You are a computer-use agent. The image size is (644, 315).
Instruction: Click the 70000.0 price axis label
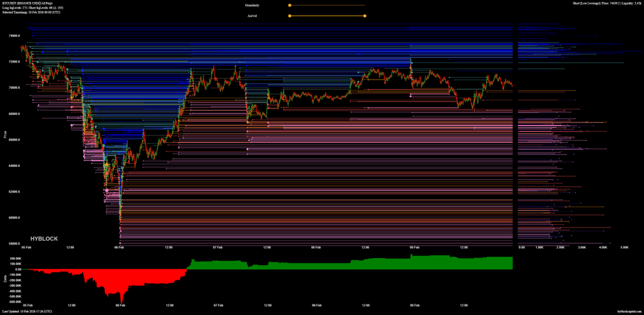coord(14,87)
